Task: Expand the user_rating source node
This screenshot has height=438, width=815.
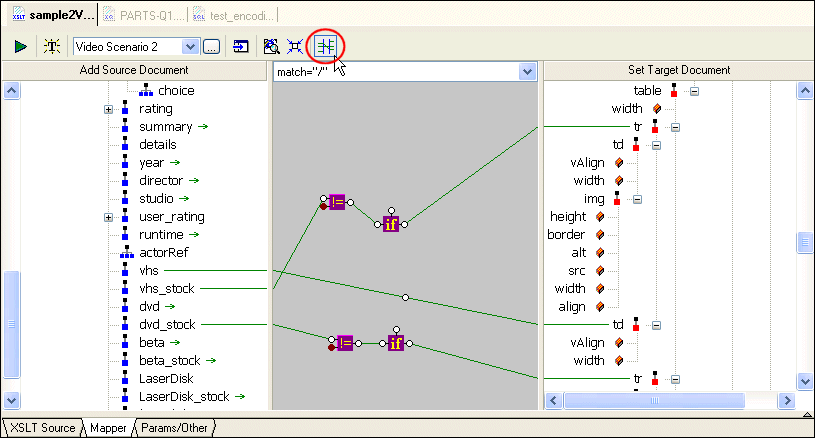Action: tap(108, 217)
